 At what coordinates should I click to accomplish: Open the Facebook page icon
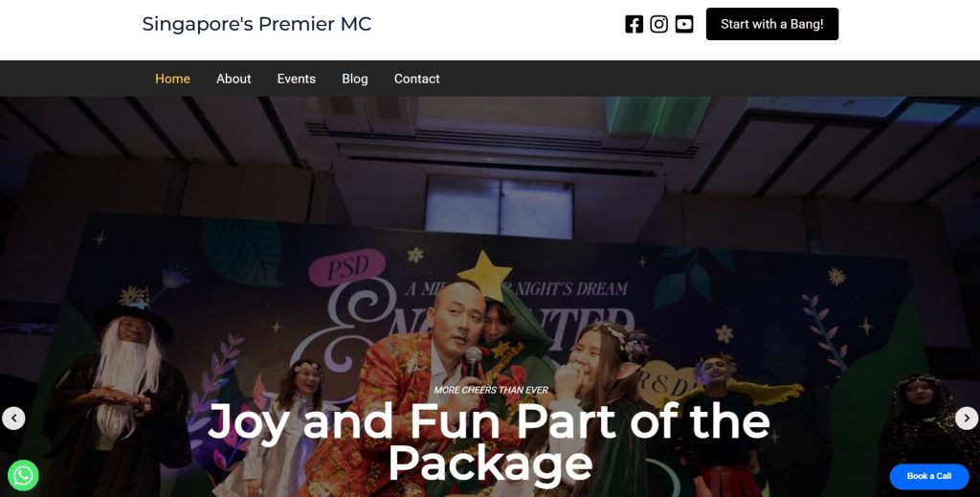tap(634, 24)
